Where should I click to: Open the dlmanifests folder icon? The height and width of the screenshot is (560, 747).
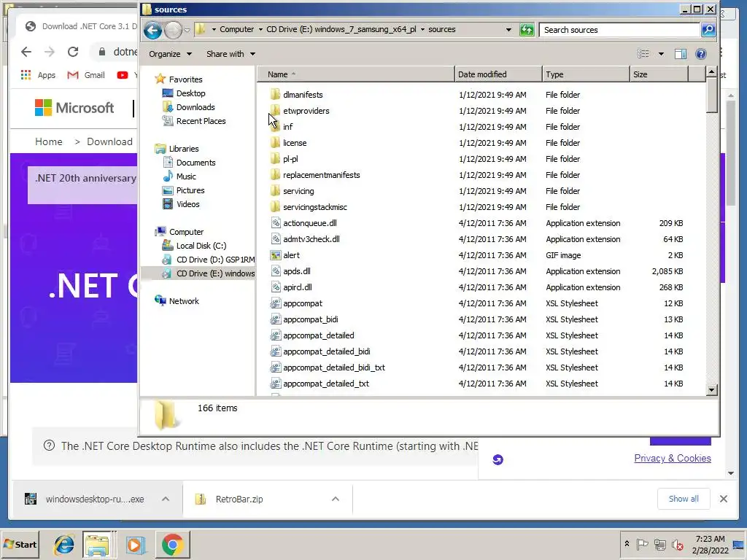pos(275,94)
